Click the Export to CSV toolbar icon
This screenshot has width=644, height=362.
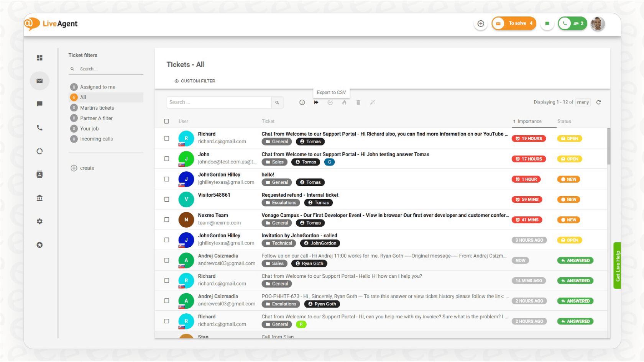click(316, 102)
